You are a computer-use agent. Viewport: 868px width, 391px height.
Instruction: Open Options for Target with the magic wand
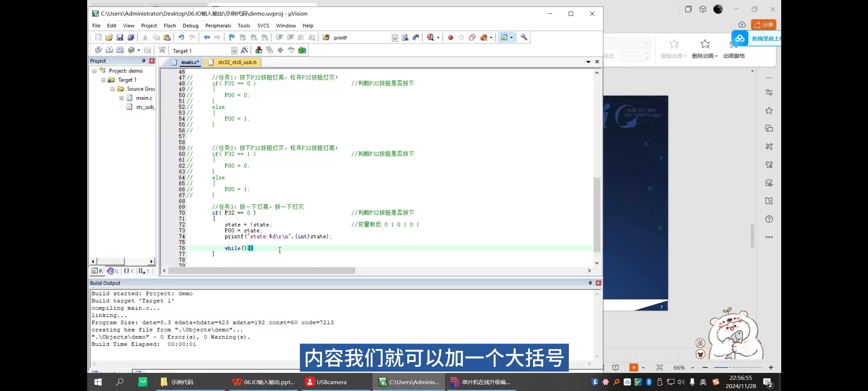coord(244,50)
